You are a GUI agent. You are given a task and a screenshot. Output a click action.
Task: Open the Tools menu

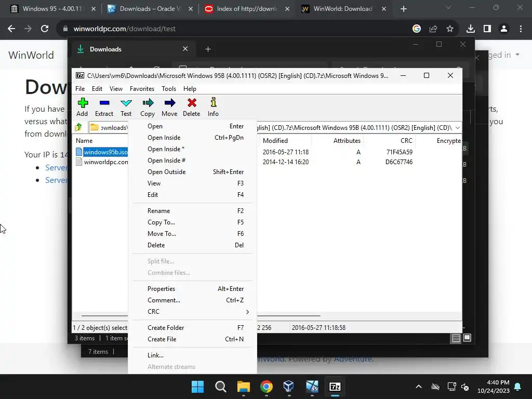point(169,88)
